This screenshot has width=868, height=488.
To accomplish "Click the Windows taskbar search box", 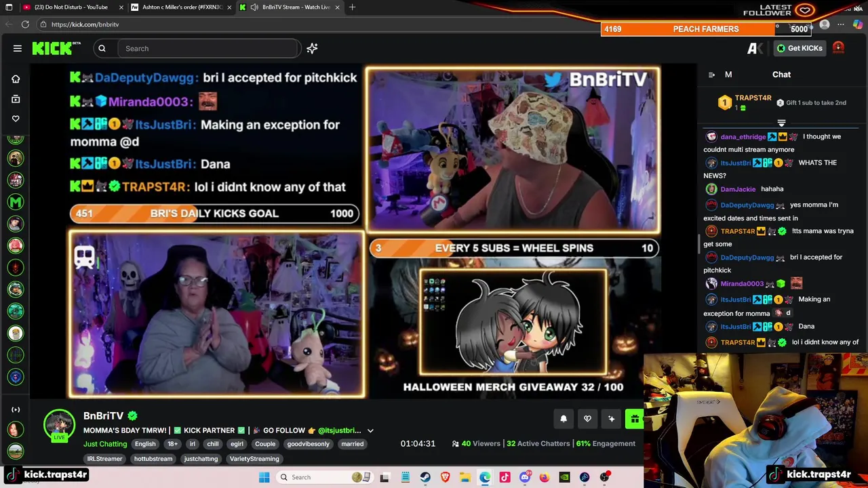I will tap(325, 477).
